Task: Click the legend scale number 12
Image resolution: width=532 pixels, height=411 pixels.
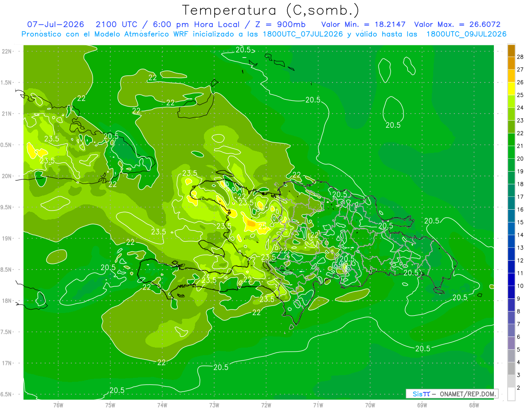Action: (520, 260)
